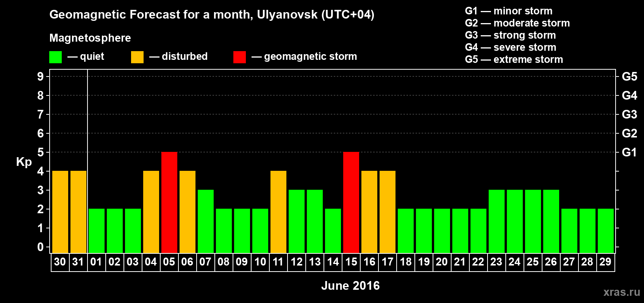Click the "Kp" vertical axis title
This screenshot has width=644, height=303.
24,162
